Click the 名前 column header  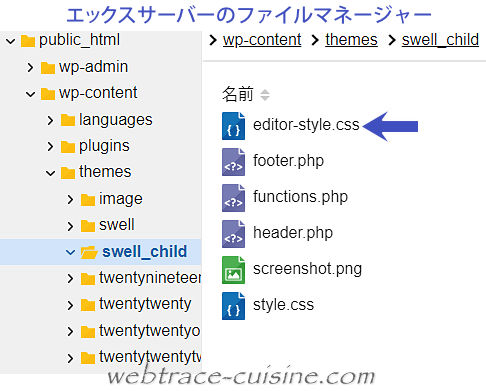[238, 94]
